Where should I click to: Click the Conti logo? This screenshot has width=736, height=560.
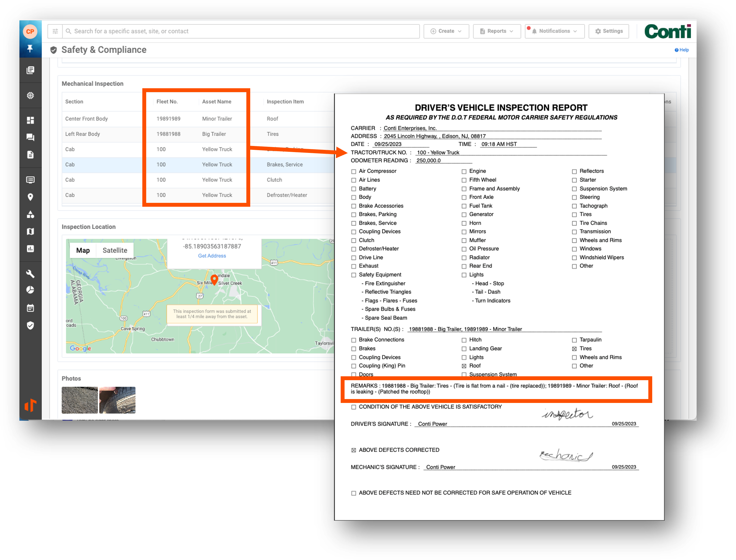pyautogui.click(x=668, y=32)
